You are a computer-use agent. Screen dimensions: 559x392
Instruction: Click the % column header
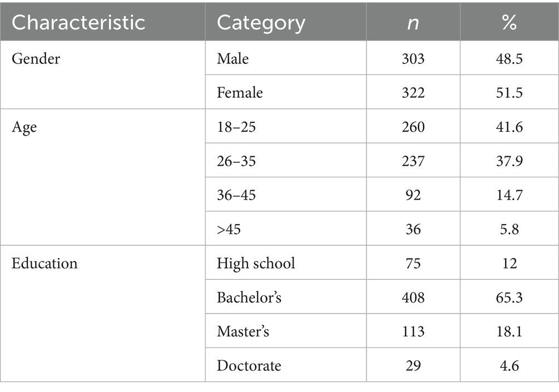[509, 22]
